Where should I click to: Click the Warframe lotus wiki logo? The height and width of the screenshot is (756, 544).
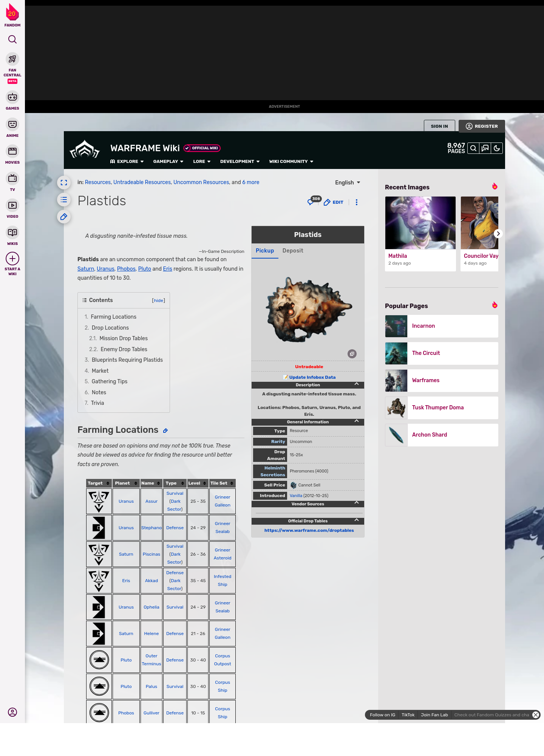(x=85, y=150)
